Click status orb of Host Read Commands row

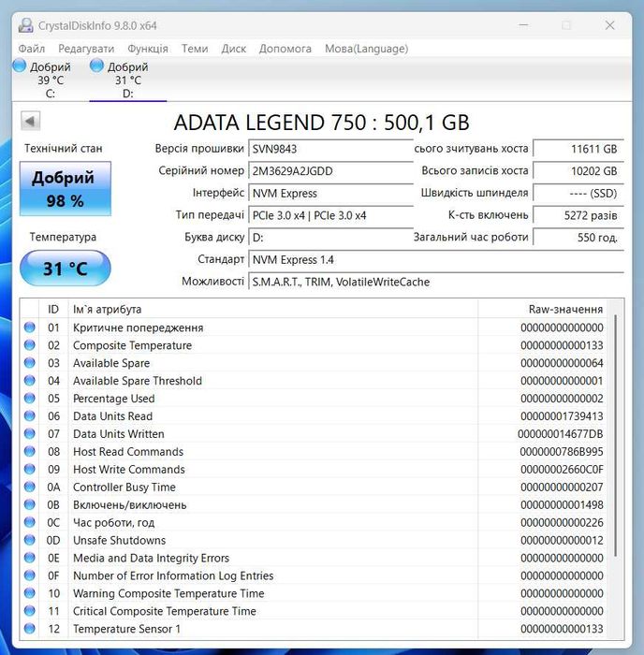tap(30, 451)
